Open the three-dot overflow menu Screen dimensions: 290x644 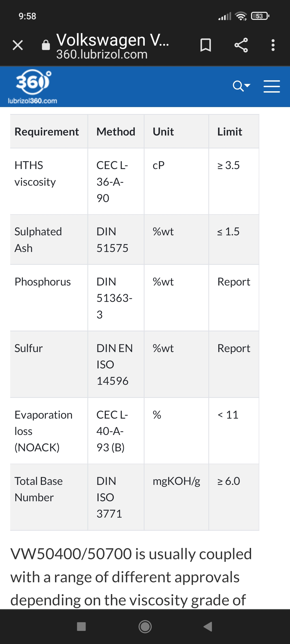tap(273, 45)
